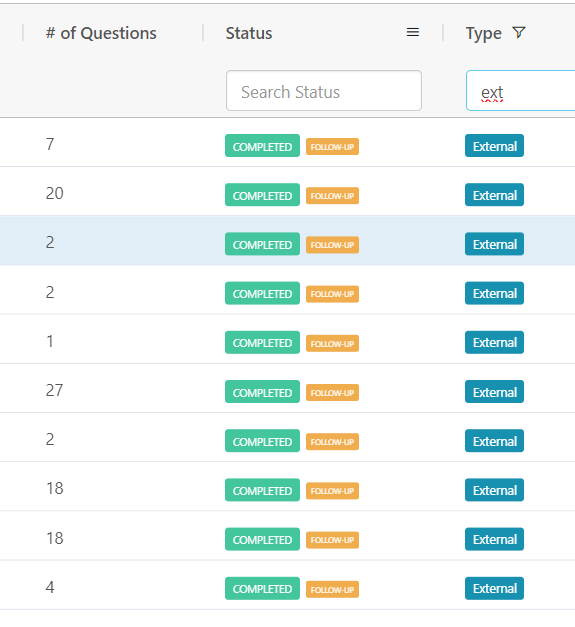
Task: Select the row showing 7 questions
Action: 288,142
